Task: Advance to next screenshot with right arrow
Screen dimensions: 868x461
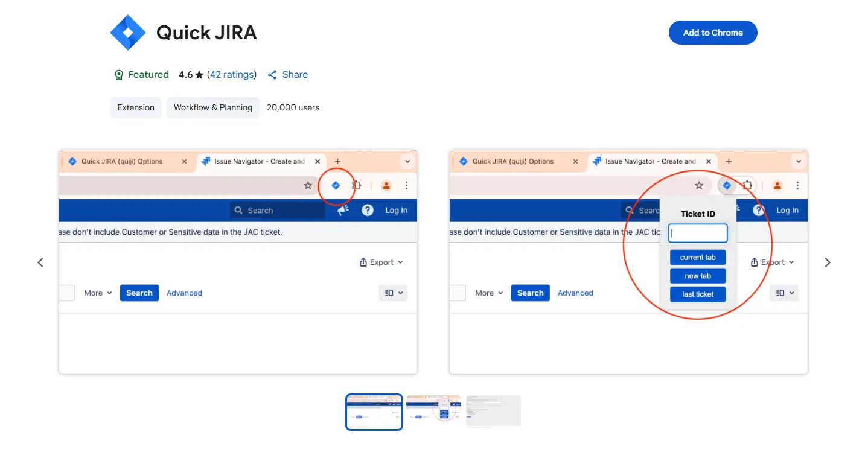Action: click(827, 262)
